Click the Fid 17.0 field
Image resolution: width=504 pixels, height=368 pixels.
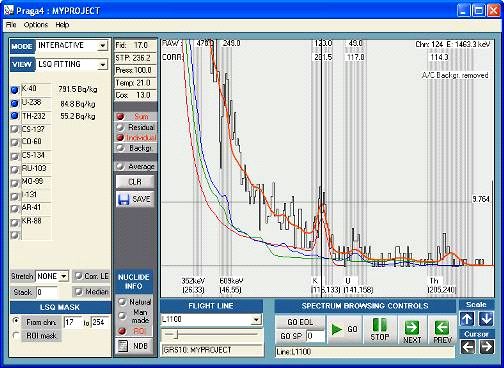click(135, 45)
